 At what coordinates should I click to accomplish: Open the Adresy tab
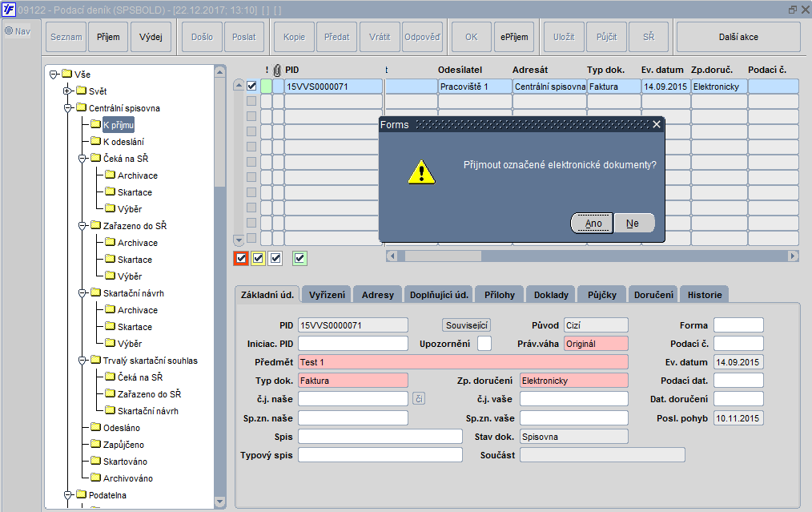coord(377,294)
